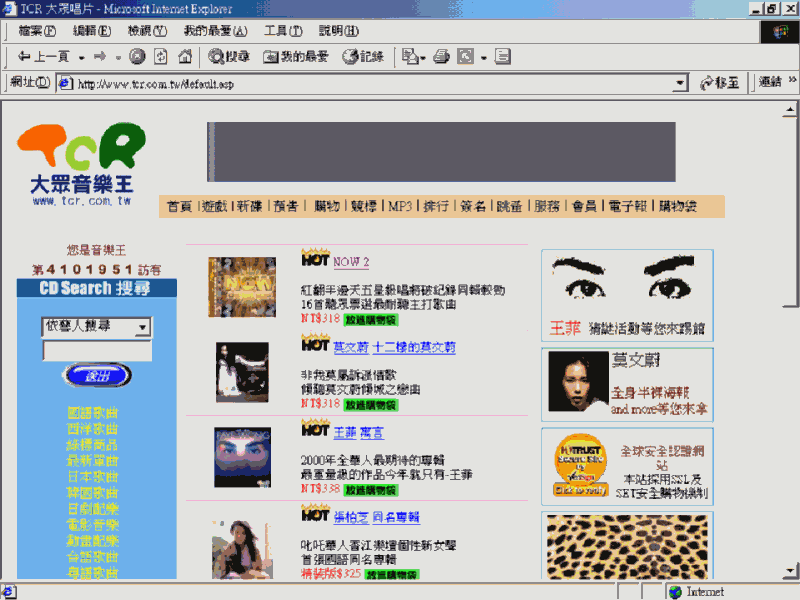Click the Home icon in the toolbar
This screenshot has height=600, width=800.
click(x=185, y=57)
